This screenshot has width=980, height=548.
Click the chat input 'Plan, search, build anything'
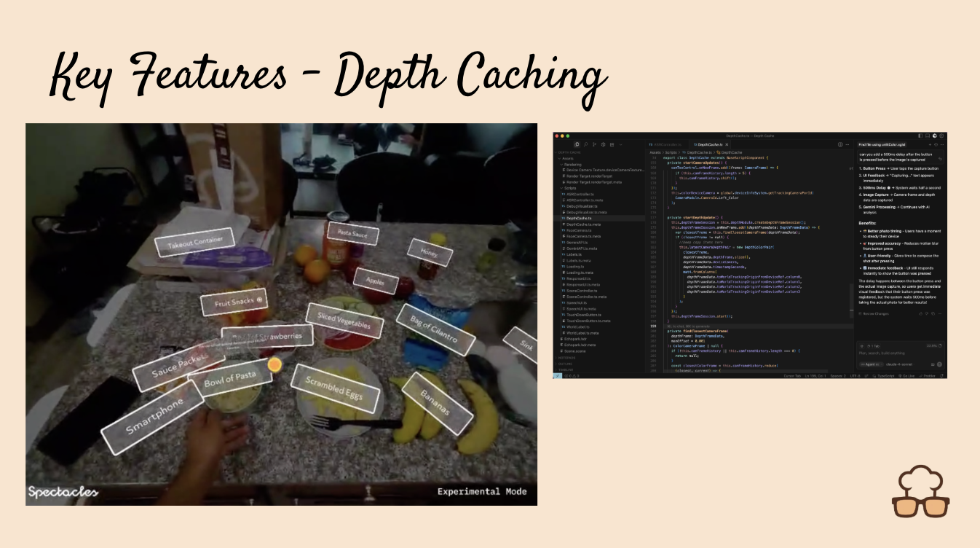(x=882, y=353)
